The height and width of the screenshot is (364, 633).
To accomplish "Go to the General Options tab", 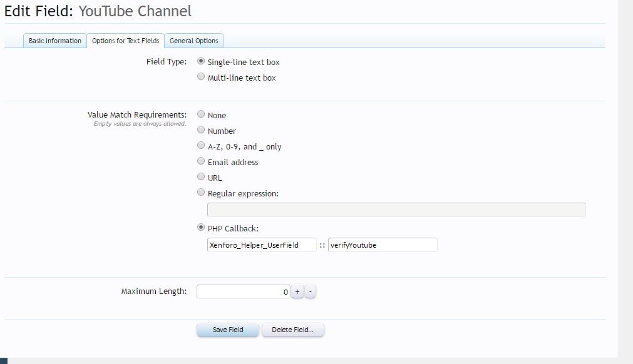I will 193,41.
